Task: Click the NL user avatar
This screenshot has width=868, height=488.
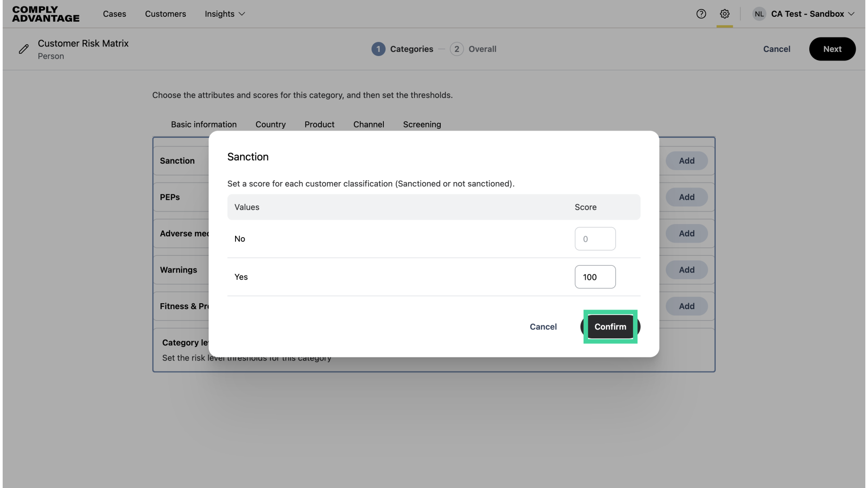Action: click(x=759, y=14)
